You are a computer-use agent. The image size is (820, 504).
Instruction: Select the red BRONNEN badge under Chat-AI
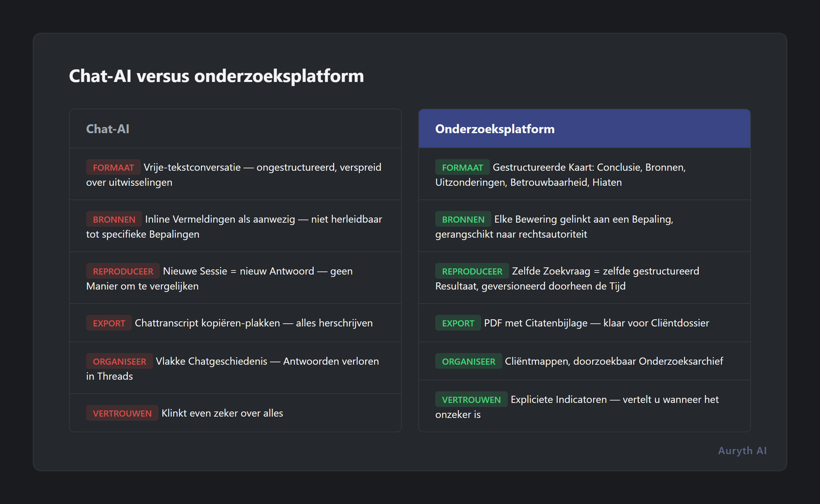114,219
